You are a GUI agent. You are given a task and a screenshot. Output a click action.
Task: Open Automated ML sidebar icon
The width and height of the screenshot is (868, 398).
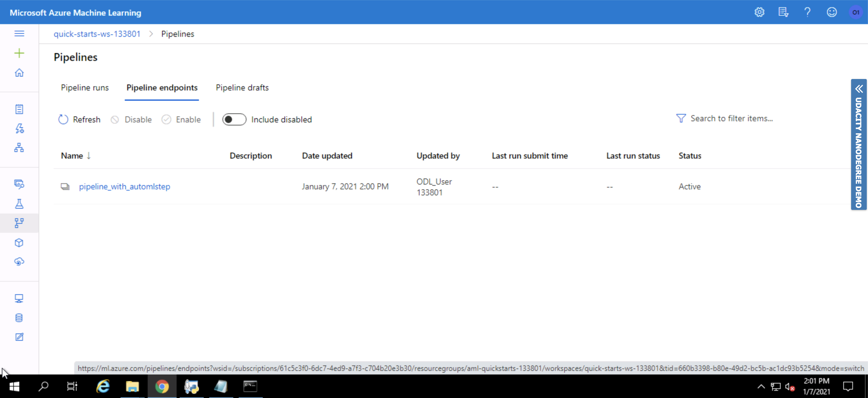(x=19, y=128)
